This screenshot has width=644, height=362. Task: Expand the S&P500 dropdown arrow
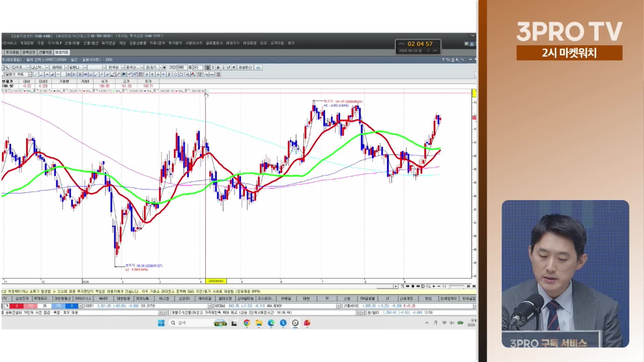(x=66, y=67)
